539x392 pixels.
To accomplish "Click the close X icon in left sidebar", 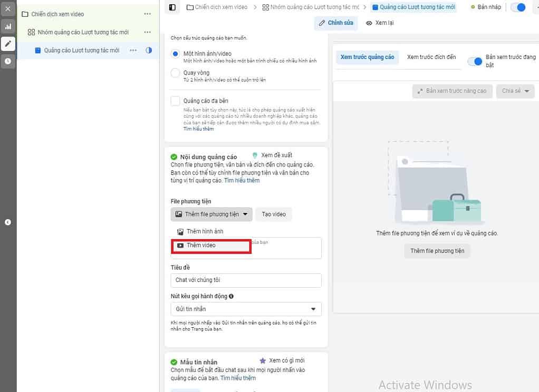I will [x=7, y=9].
